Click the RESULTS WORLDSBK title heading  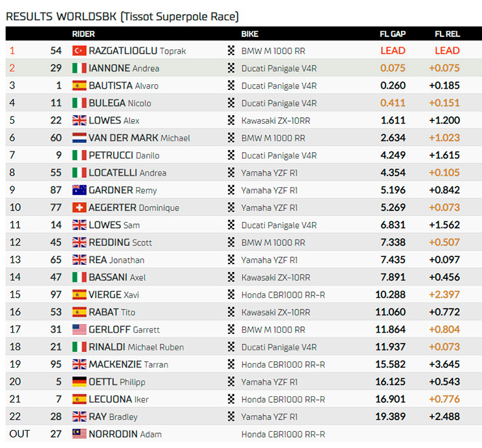point(122,16)
